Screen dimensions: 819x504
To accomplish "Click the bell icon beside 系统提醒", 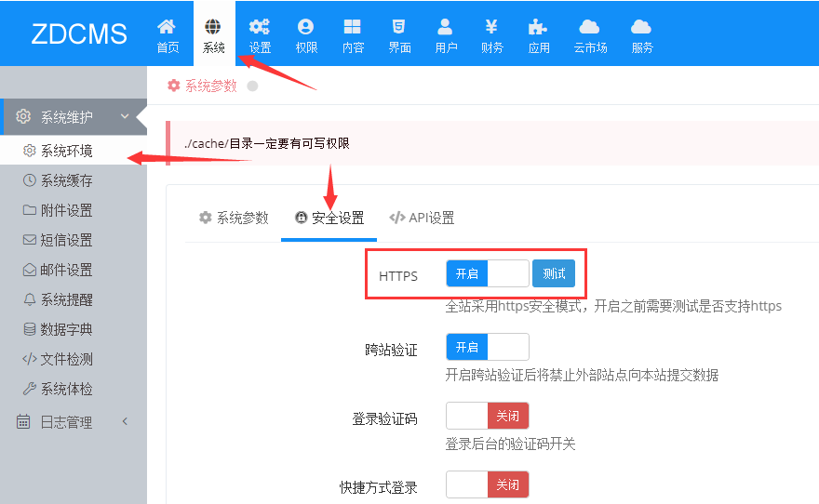I will point(30,298).
